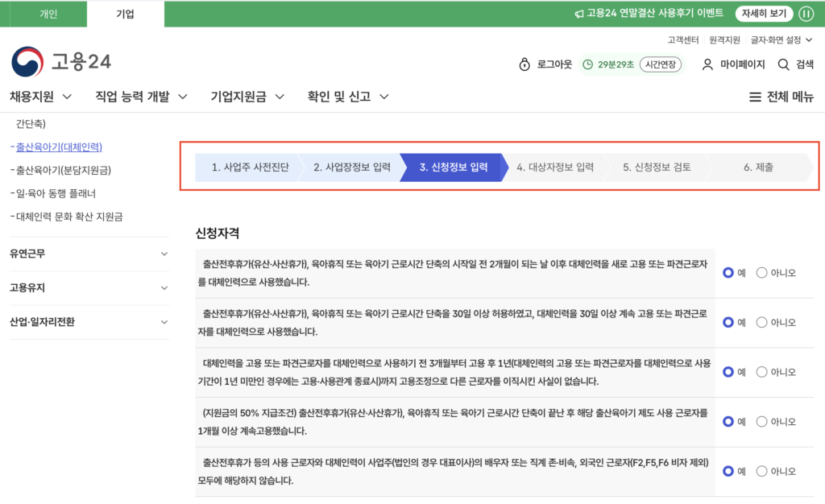
Task: Select 예 for the second eligibility statement
Action: (x=728, y=323)
